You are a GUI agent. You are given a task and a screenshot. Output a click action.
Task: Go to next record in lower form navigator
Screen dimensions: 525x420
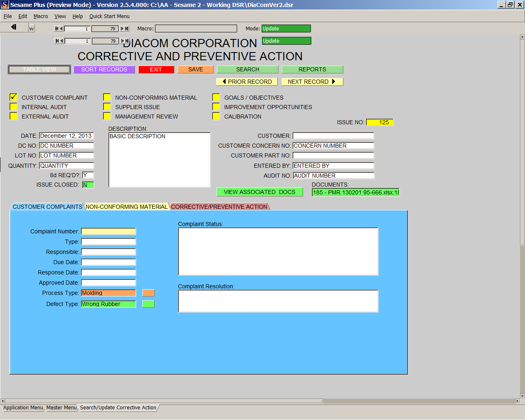(122, 41)
